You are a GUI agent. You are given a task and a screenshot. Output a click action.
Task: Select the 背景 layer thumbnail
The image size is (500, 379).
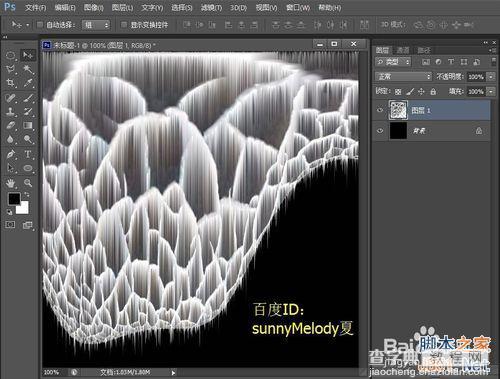[x=398, y=131]
